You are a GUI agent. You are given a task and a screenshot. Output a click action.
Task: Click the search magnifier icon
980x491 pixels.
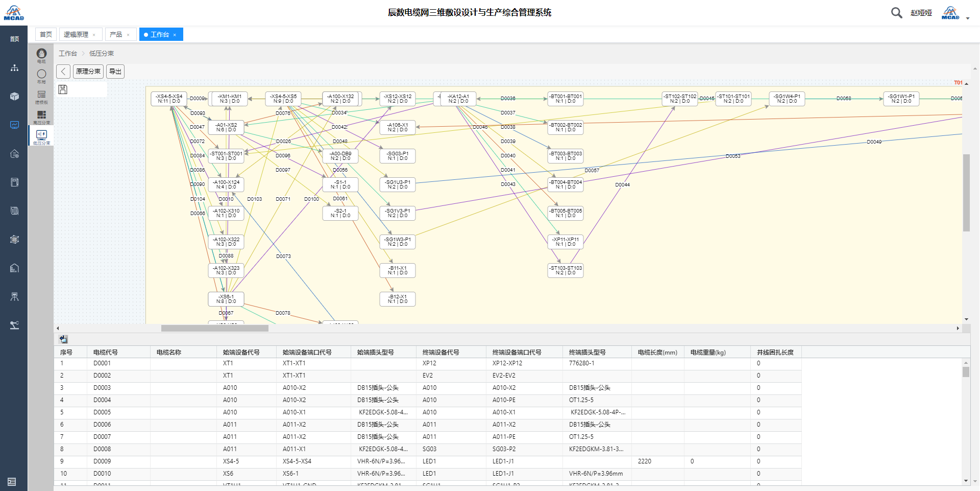[x=896, y=13]
